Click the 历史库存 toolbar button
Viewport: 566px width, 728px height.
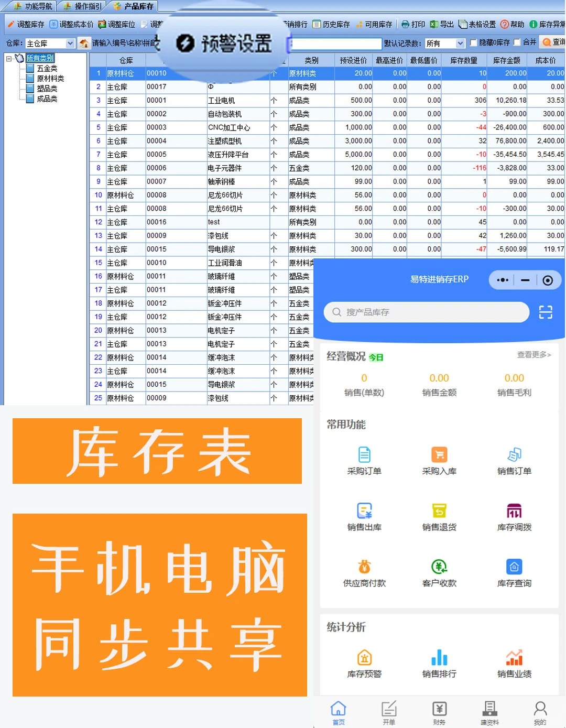coord(331,24)
